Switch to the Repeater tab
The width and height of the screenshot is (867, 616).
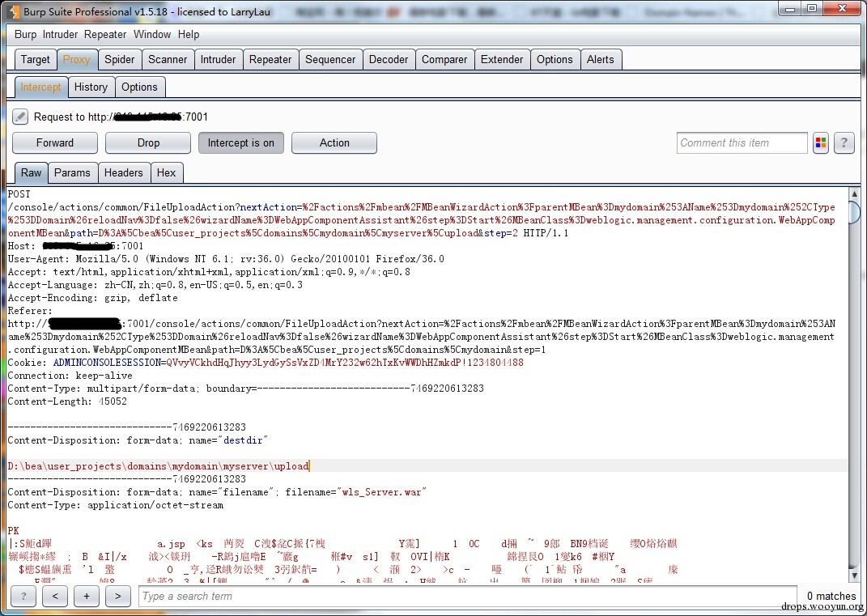270,59
